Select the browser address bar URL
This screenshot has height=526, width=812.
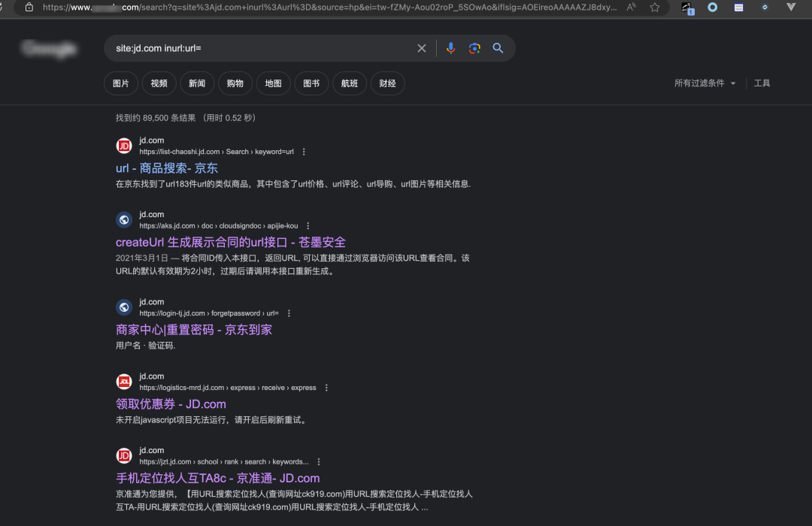[x=329, y=8]
